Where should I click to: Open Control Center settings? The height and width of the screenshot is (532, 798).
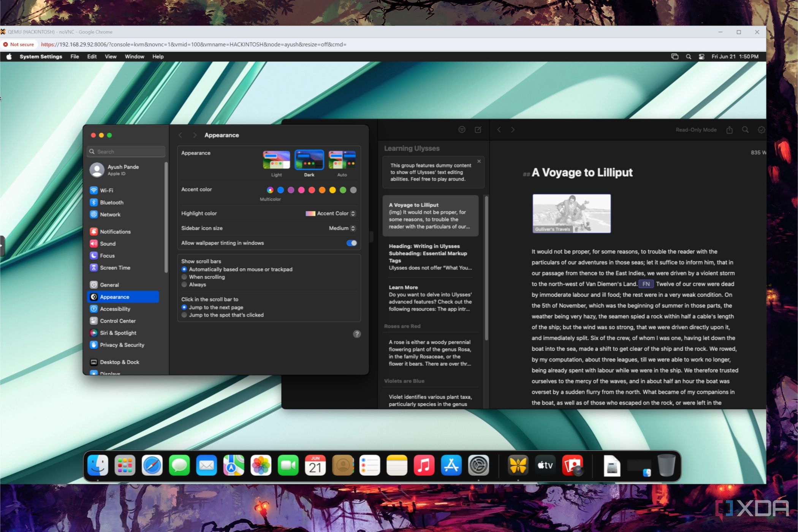point(117,320)
